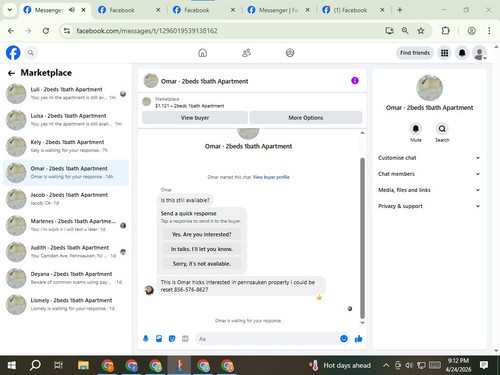The image size is (500, 375).
Task: Open the Groups icon in top navigation
Action: [290, 53]
